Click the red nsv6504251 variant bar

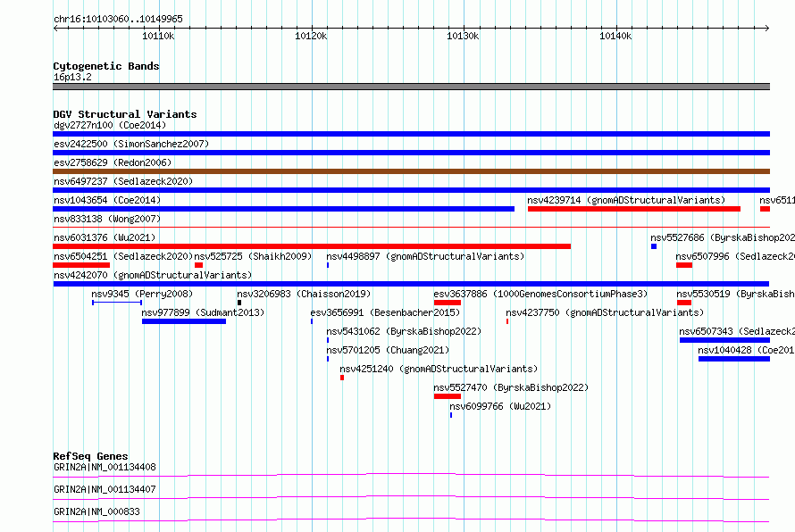pyautogui.click(x=81, y=265)
